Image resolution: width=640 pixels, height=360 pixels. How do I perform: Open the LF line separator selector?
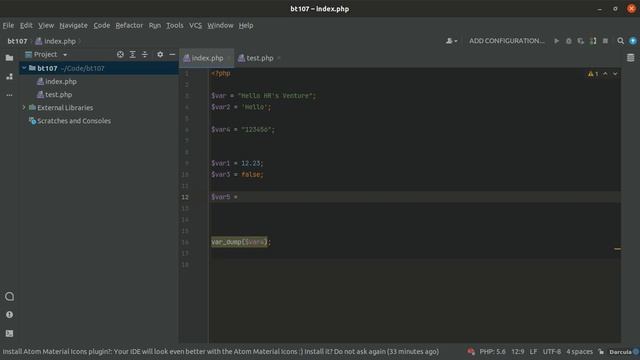coord(533,351)
